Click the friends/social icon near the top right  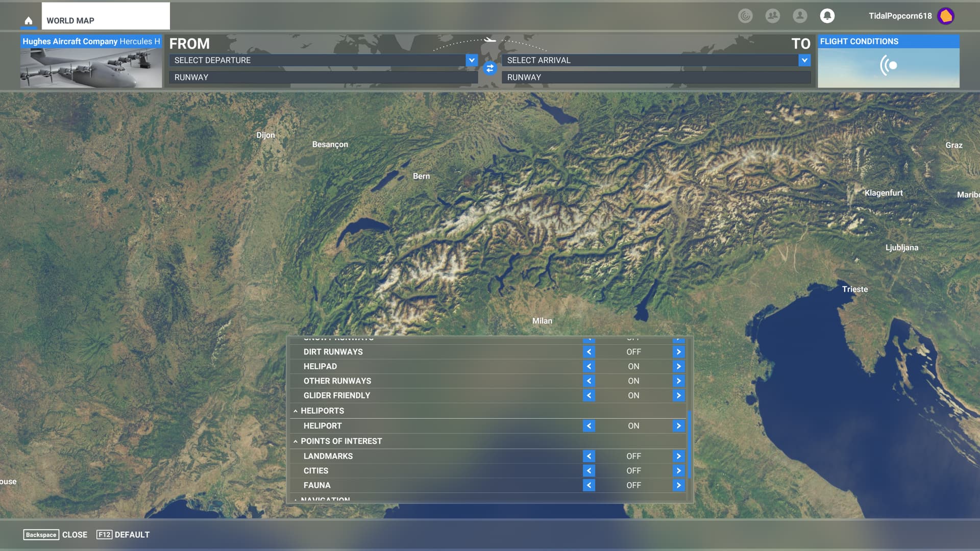coord(772,16)
